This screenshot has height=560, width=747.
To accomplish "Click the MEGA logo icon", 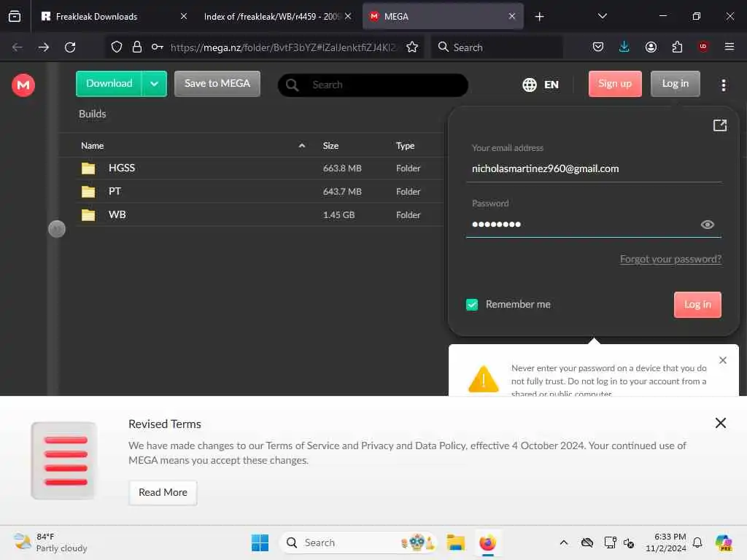I will 23,85.
